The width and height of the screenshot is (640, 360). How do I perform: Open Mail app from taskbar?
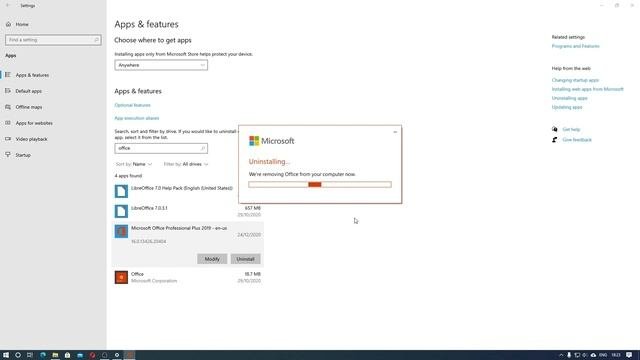[80, 355]
